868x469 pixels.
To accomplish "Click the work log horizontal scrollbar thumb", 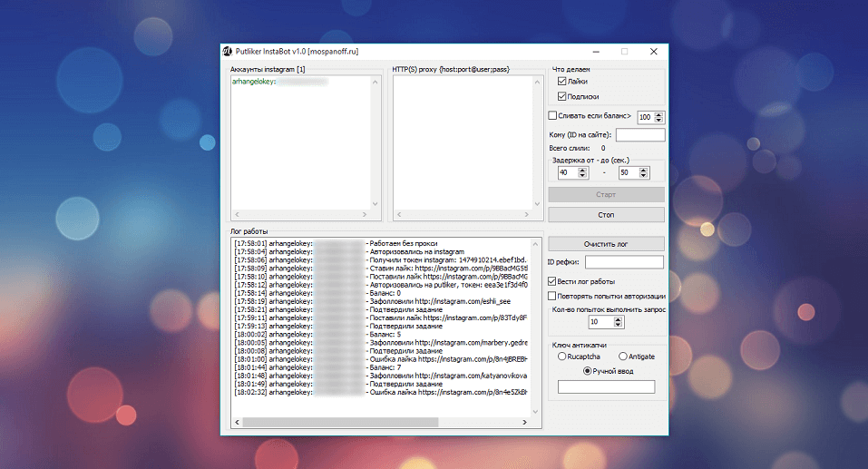I will pyautogui.click(x=340, y=423).
